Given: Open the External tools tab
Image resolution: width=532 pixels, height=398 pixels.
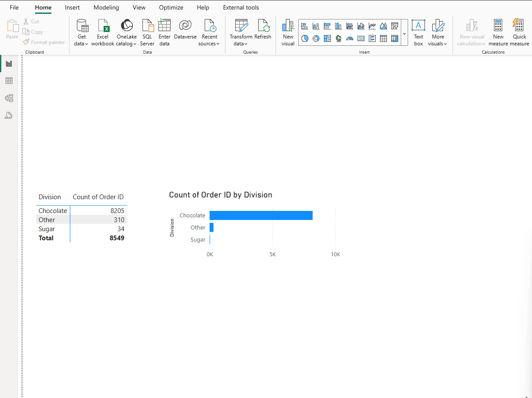Looking at the screenshot, I should click(241, 7).
